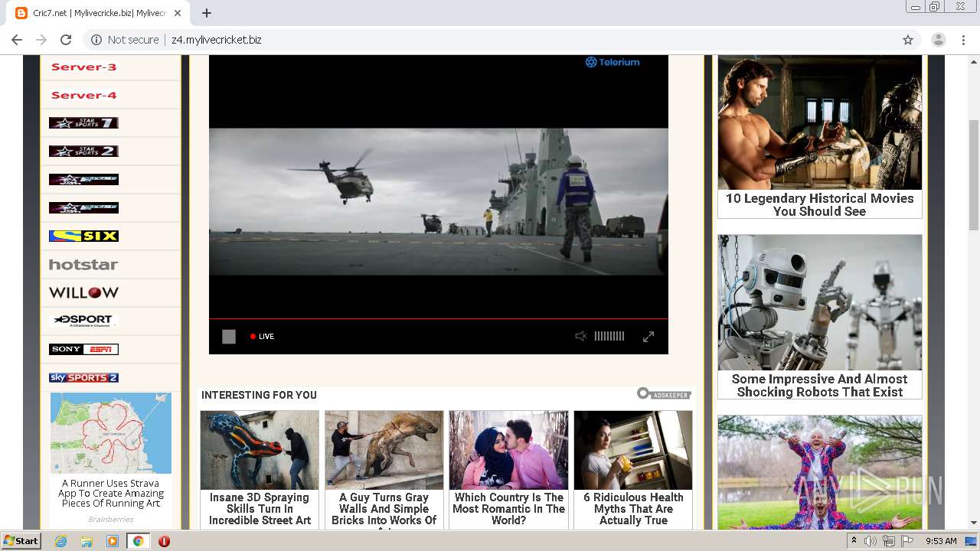Click scrollbar up arrow

974,60
